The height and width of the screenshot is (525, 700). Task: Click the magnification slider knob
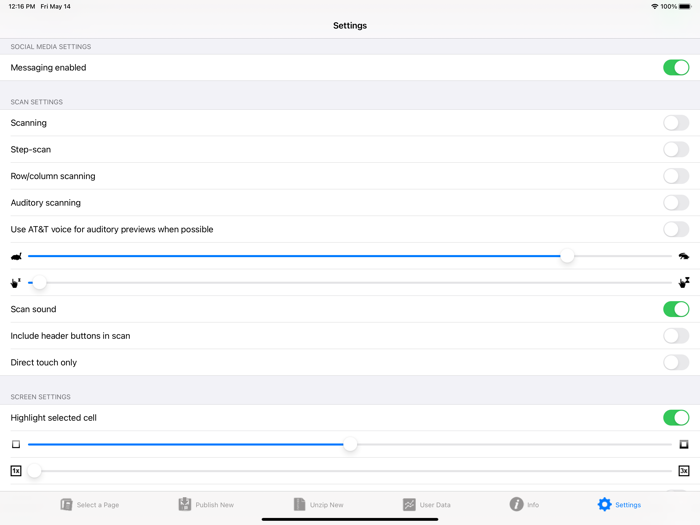[34, 471]
